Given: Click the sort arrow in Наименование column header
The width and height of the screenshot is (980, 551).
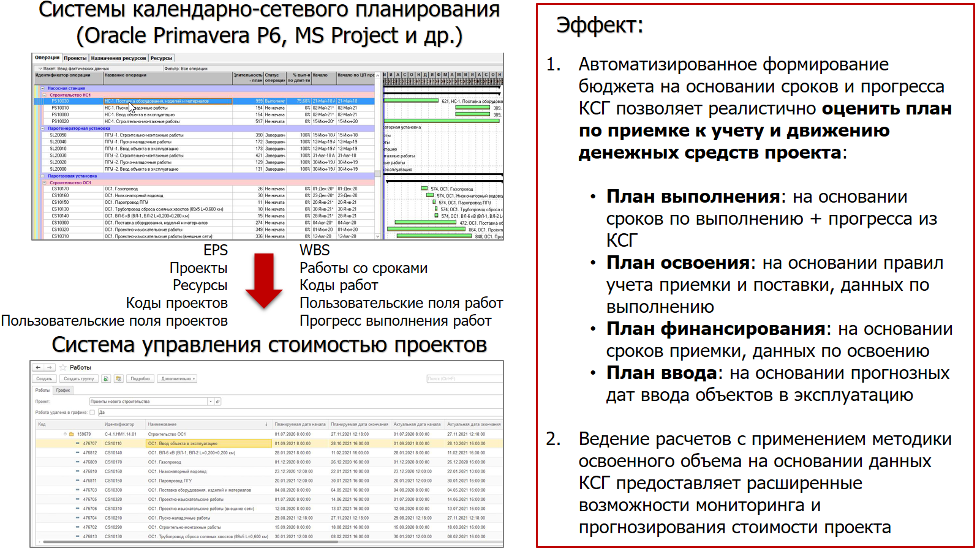Looking at the screenshot, I should pos(266,424).
